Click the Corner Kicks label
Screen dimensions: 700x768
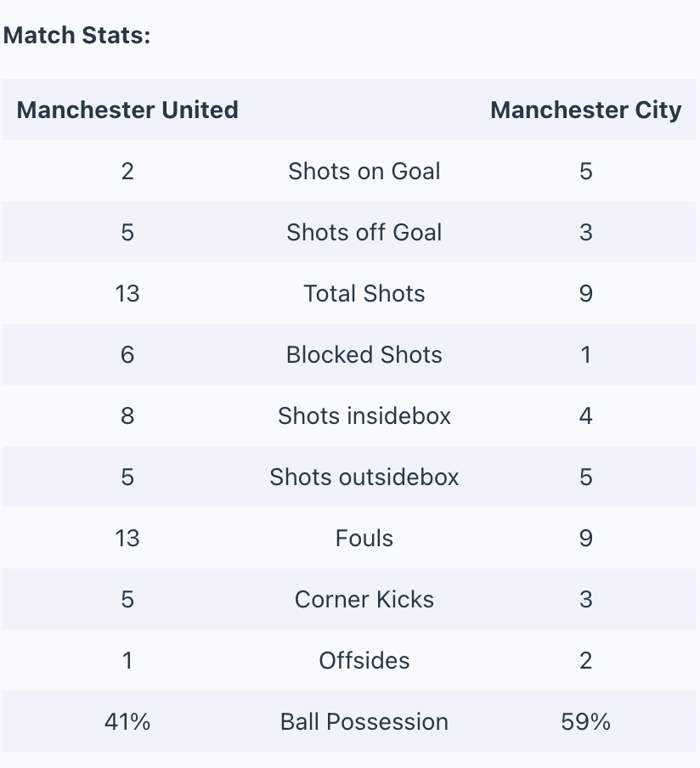pos(364,600)
